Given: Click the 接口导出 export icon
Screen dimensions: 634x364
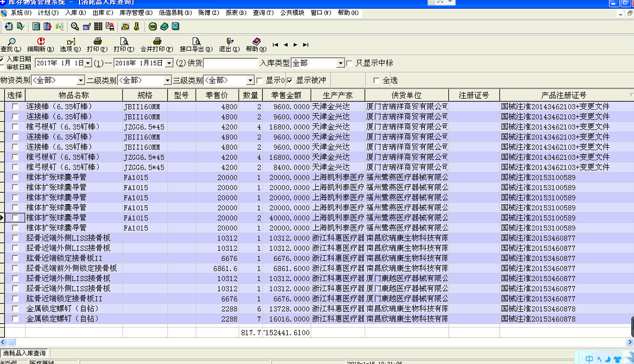Looking at the screenshot, I should pos(197,41).
